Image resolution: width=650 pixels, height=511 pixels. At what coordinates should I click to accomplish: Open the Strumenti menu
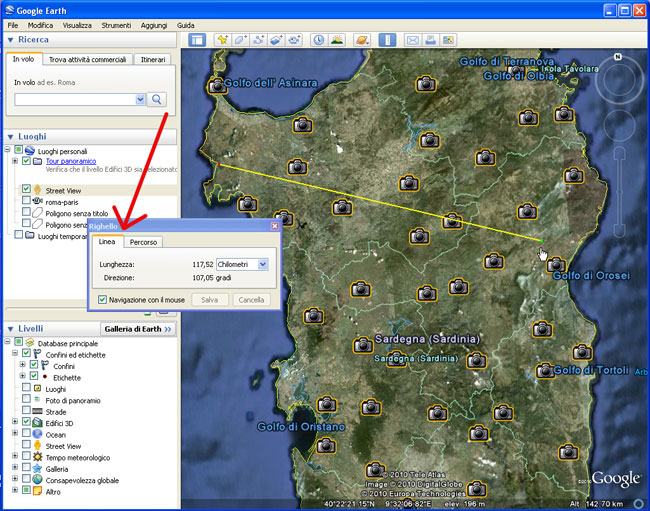[x=116, y=25]
